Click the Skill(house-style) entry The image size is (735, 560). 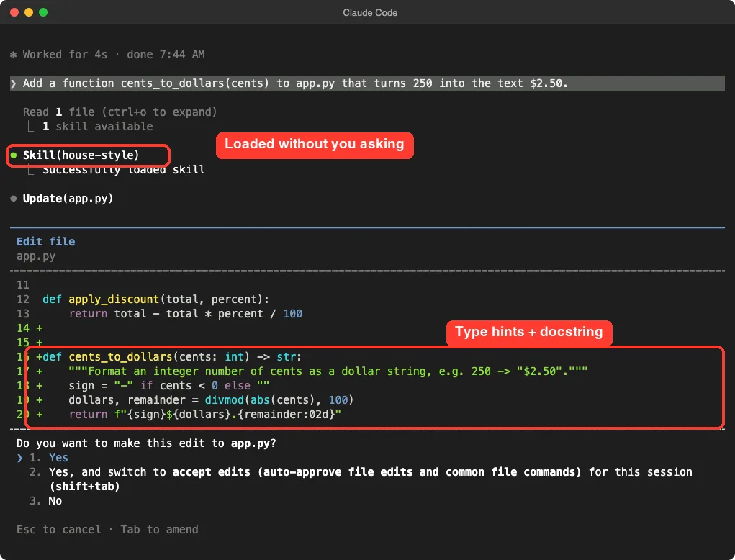(81, 155)
